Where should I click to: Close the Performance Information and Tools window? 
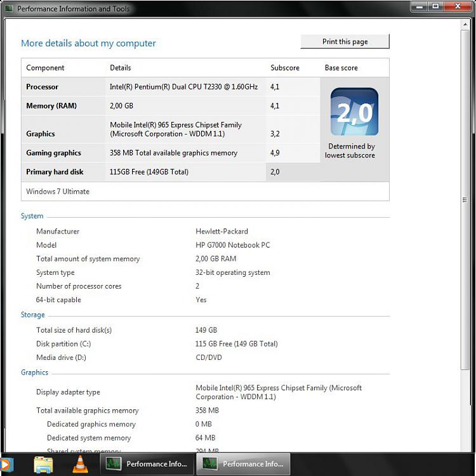458,6
